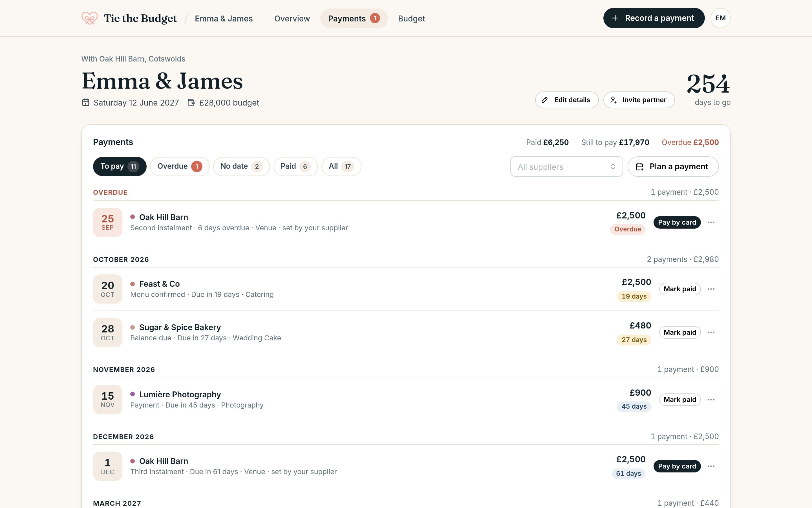Open the EM user avatar menu
The height and width of the screenshot is (508, 812).
(720, 18)
